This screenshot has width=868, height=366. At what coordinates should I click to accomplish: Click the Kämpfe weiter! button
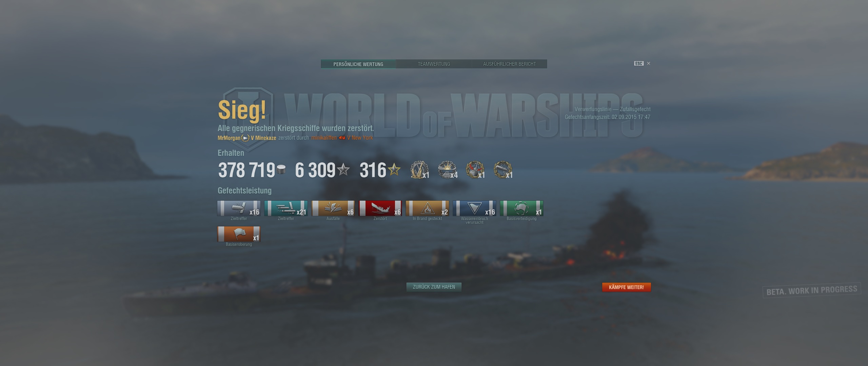click(626, 287)
